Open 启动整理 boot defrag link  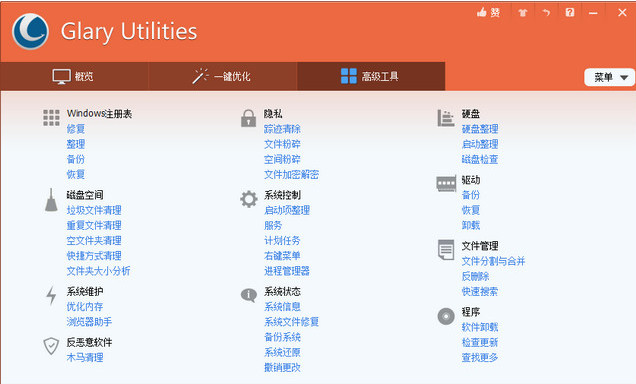[480, 144]
